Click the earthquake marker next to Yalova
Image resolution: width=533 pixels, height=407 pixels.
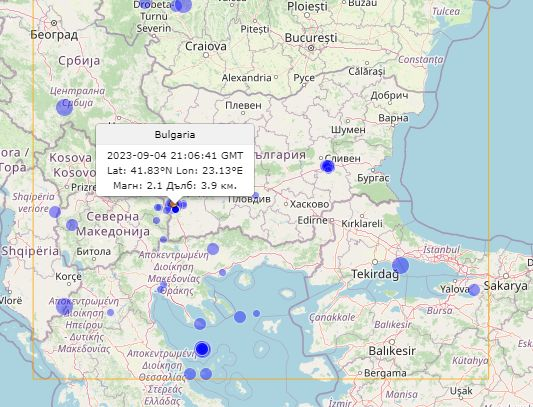(474, 290)
